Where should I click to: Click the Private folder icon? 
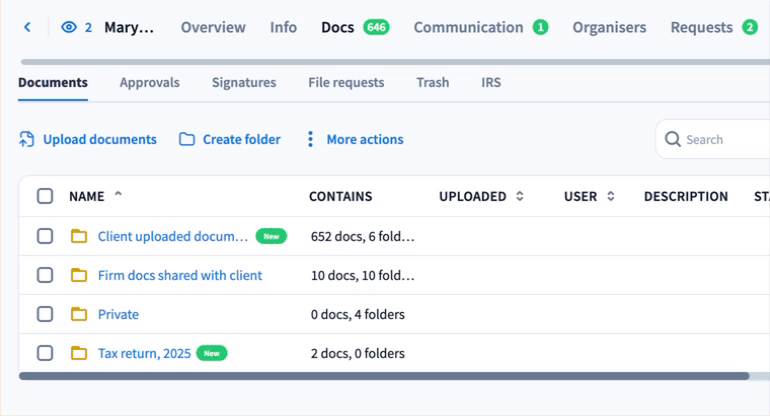click(x=79, y=314)
